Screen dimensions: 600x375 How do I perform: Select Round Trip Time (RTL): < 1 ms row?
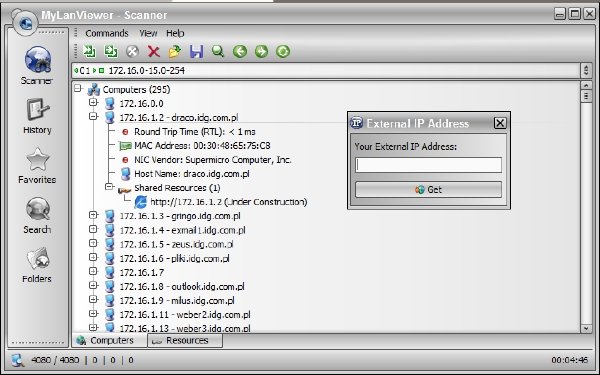195,132
